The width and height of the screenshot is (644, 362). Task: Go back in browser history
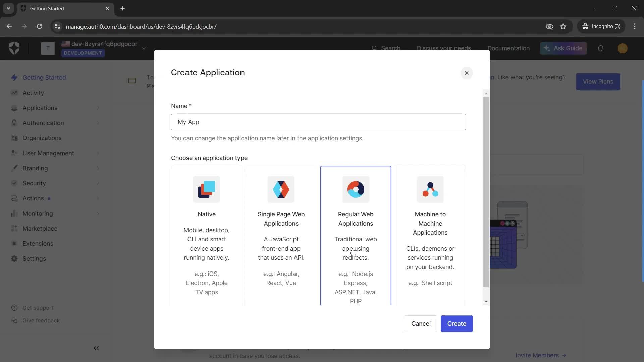pyautogui.click(x=9, y=26)
